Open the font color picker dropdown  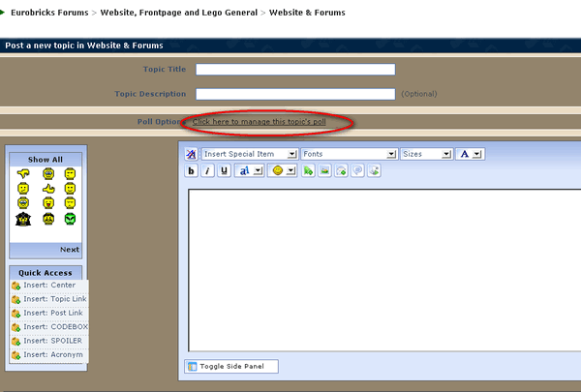[x=471, y=154]
